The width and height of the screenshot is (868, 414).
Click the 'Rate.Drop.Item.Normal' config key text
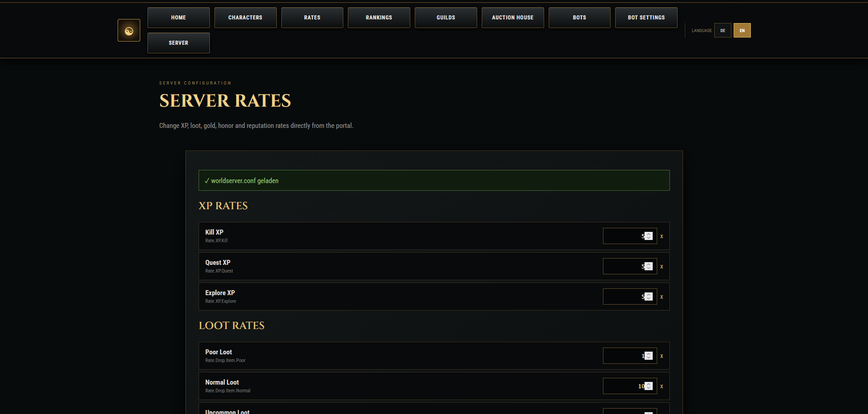[228, 390]
